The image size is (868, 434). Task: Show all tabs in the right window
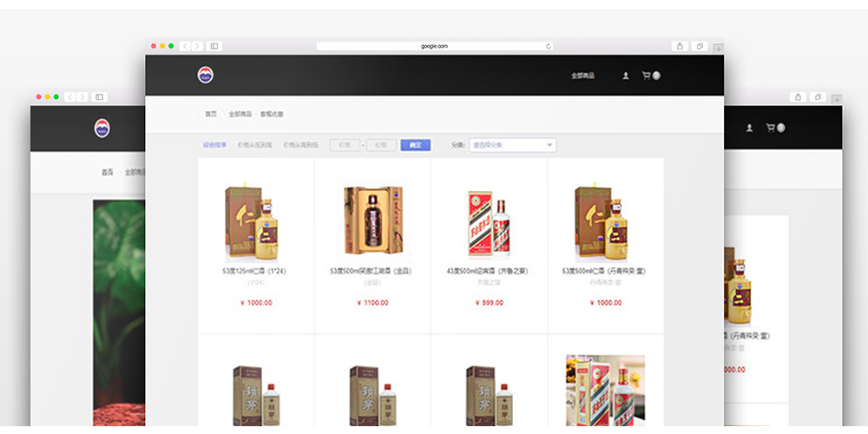click(x=818, y=97)
